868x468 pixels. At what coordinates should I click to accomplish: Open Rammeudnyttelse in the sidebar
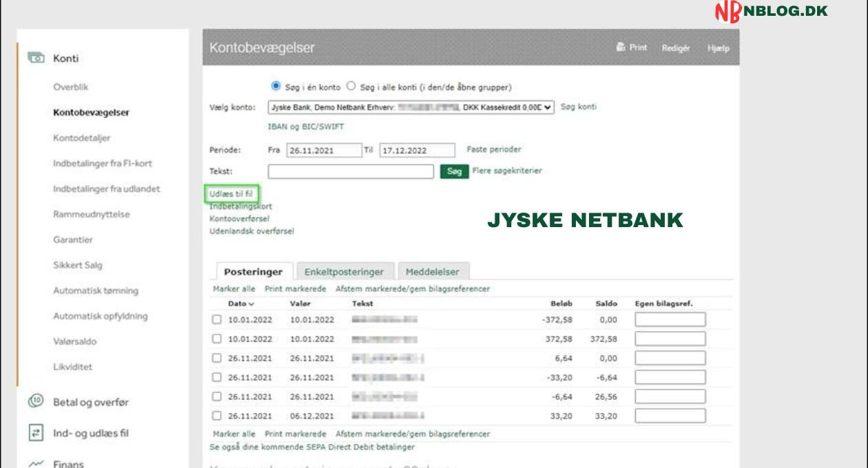coord(92,215)
